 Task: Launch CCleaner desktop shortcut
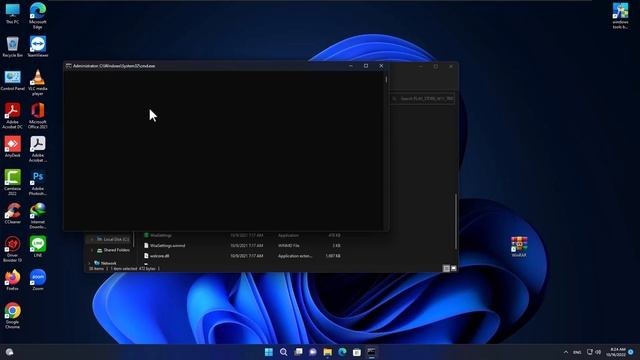12,213
